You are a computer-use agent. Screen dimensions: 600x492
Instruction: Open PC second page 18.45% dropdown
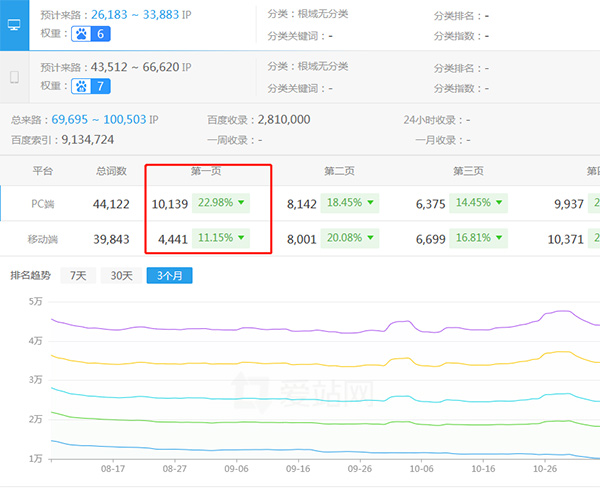pos(350,203)
